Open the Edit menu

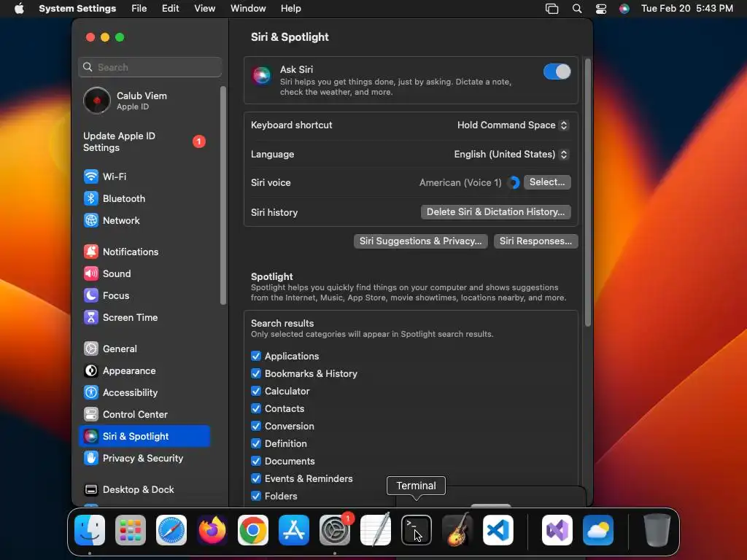(x=170, y=9)
